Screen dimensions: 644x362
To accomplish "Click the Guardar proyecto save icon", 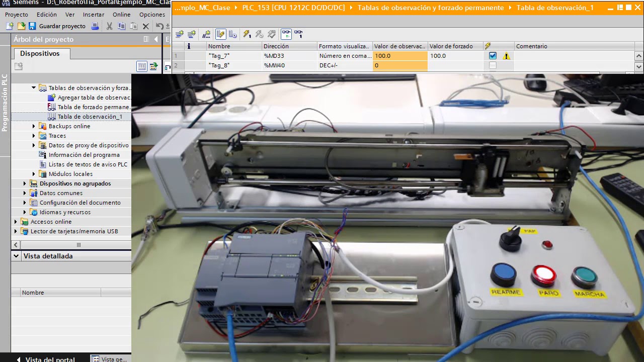I will (x=32, y=26).
